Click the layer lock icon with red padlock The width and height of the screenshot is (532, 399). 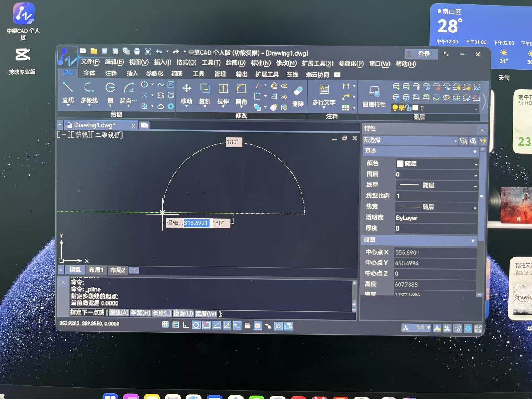(x=437, y=87)
